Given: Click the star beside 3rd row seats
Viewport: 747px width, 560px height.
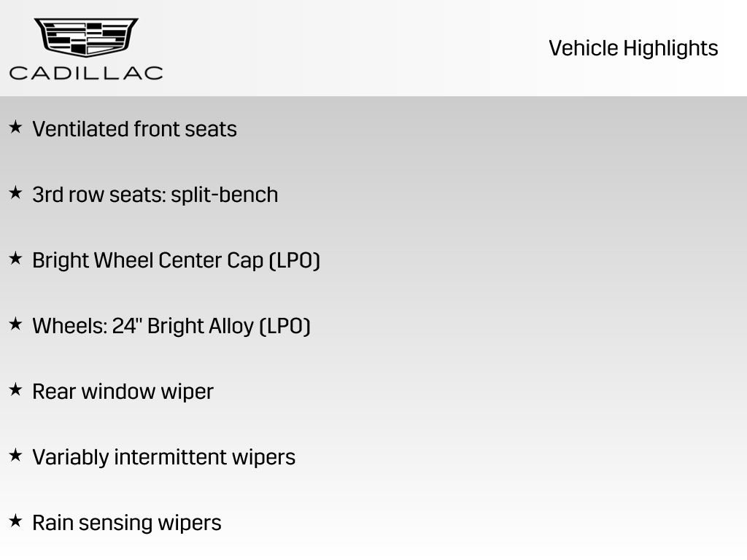Looking at the screenshot, I should click(x=15, y=193).
